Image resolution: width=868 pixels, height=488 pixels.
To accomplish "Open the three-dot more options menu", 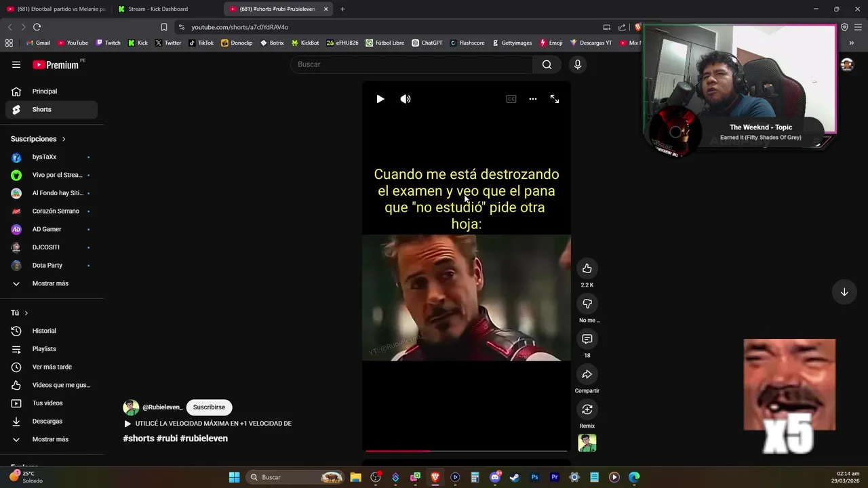I will (x=533, y=99).
